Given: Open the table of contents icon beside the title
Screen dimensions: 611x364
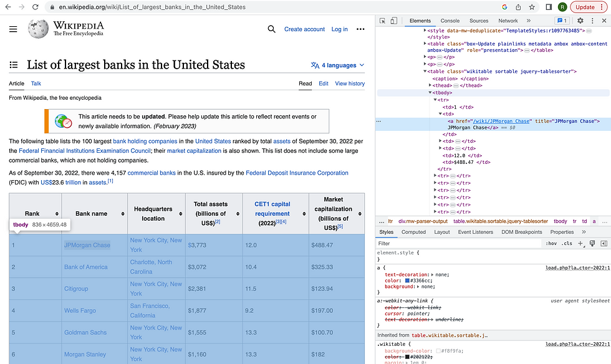Looking at the screenshot, I should [x=14, y=65].
